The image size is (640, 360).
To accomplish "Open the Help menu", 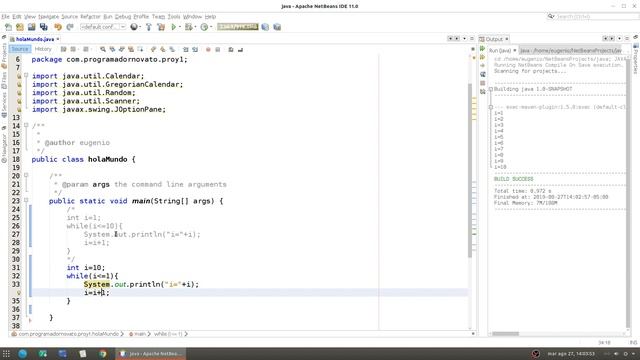I will coord(210,17).
